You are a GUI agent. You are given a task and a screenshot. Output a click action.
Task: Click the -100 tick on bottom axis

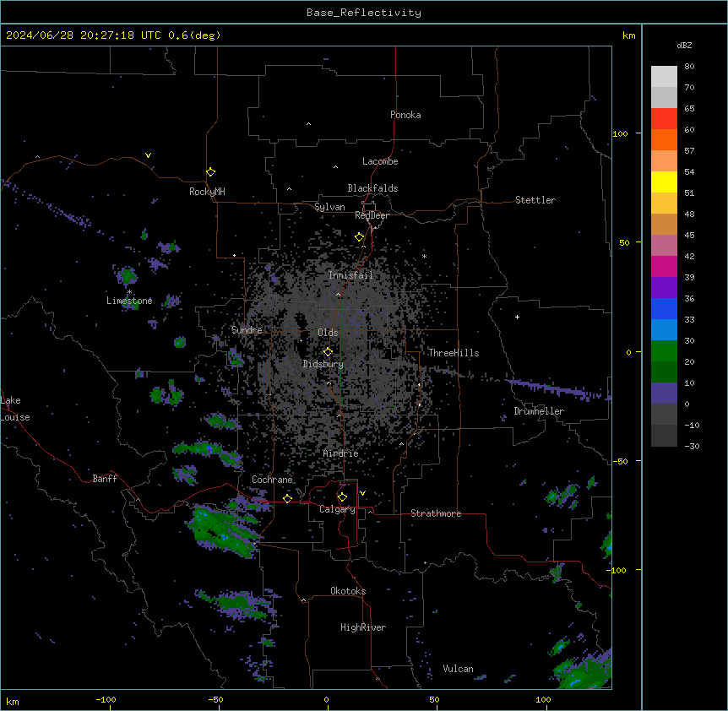click(x=106, y=699)
